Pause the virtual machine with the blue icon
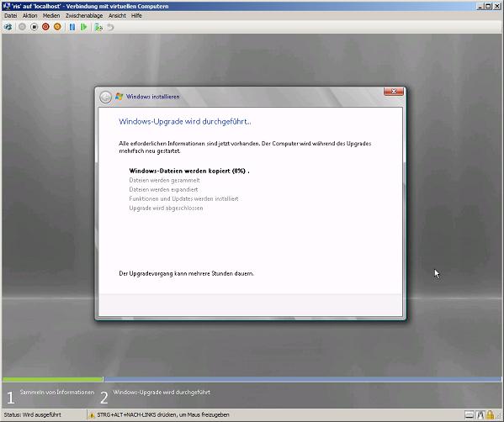 tap(72, 27)
